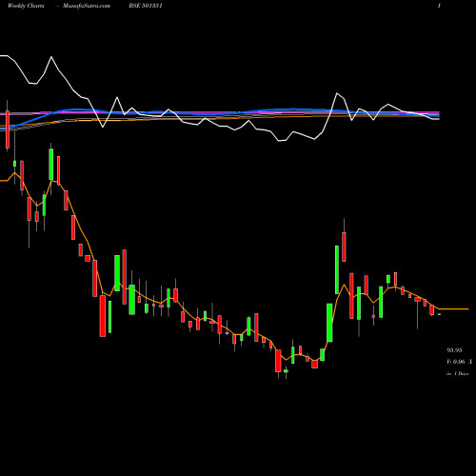Click the '93.95' price value
The height and width of the screenshot is (476, 476).
(x=454, y=350)
